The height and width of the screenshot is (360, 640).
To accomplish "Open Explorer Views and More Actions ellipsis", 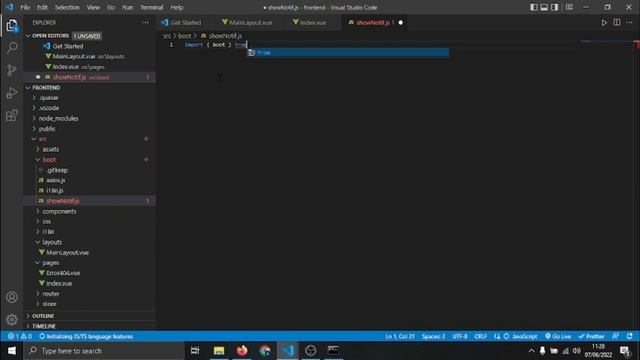I will 145,23.
